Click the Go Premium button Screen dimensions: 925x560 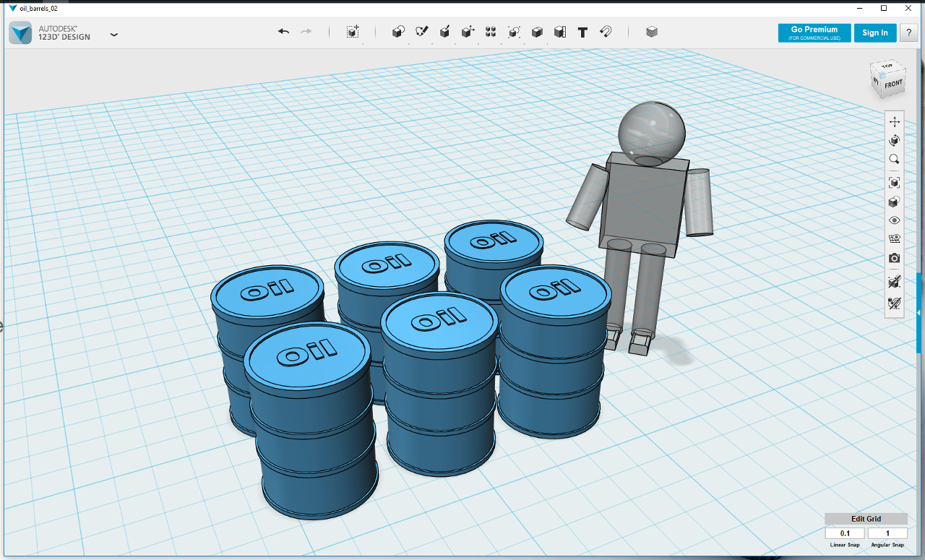click(814, 33)
